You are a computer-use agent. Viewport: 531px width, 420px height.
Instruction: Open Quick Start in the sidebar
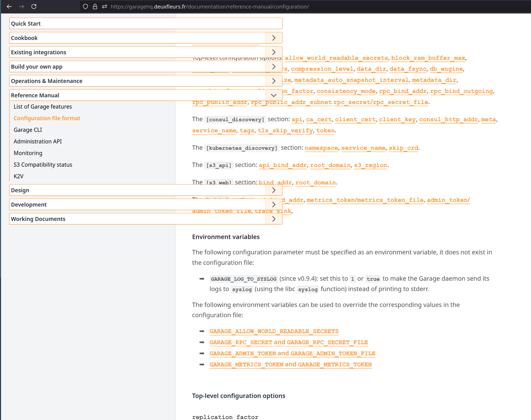(146, 24)
